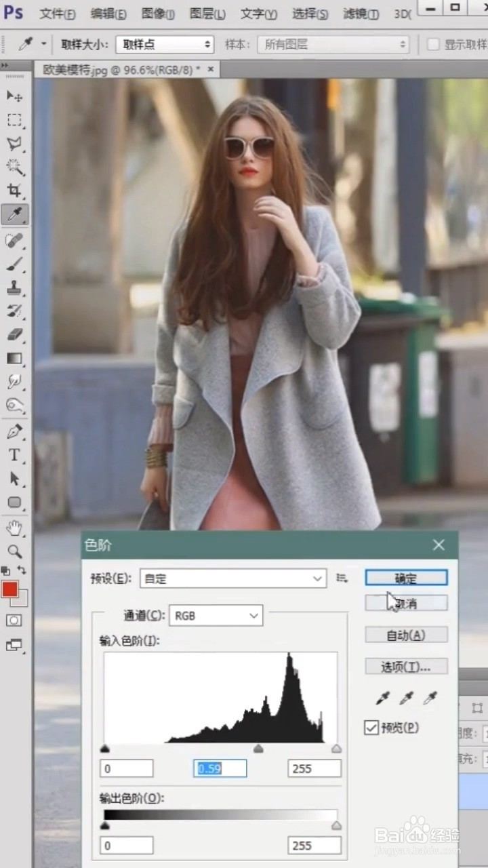Close the 色阶 Levels dialog
488x868 pixels.
coord(439,545)
